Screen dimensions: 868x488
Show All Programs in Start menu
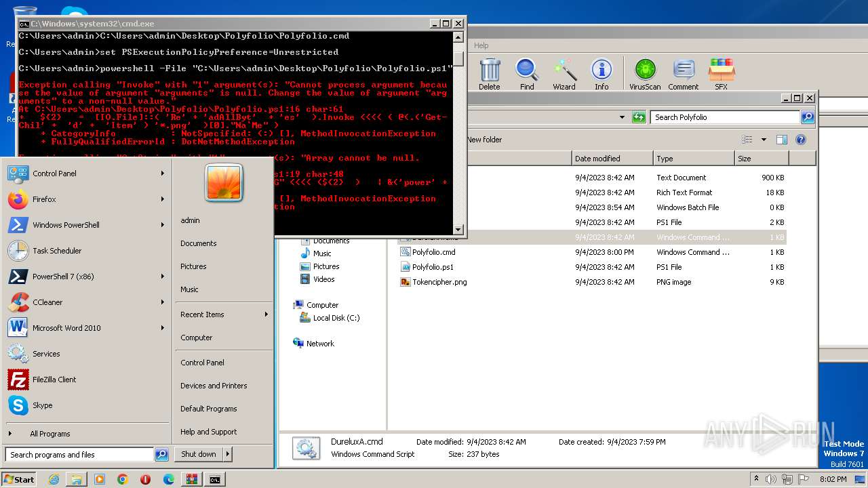tap(87, 434)
